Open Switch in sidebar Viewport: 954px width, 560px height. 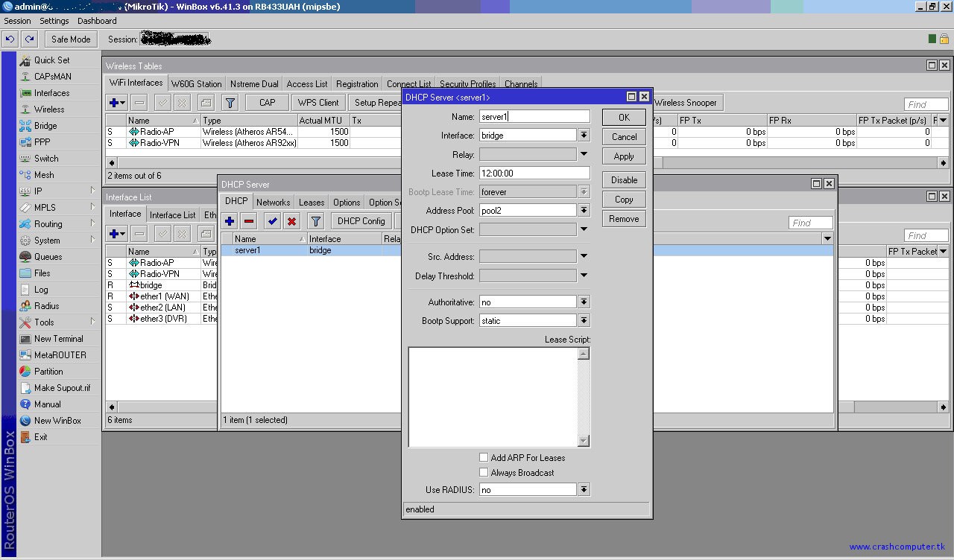pos(46,159)
